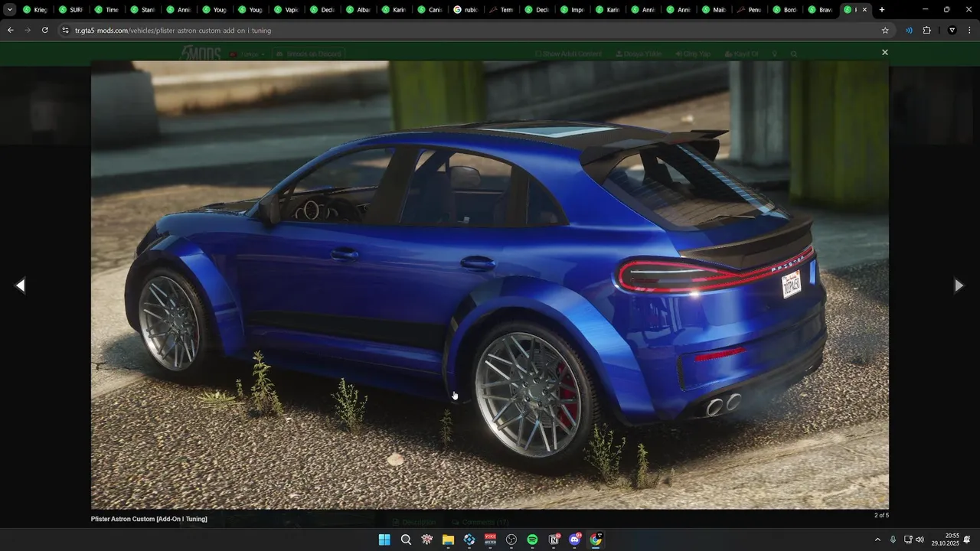Open the blue media control icon in toolbar
Viewport: 980px width, 551px height.
tap(909, 31)
